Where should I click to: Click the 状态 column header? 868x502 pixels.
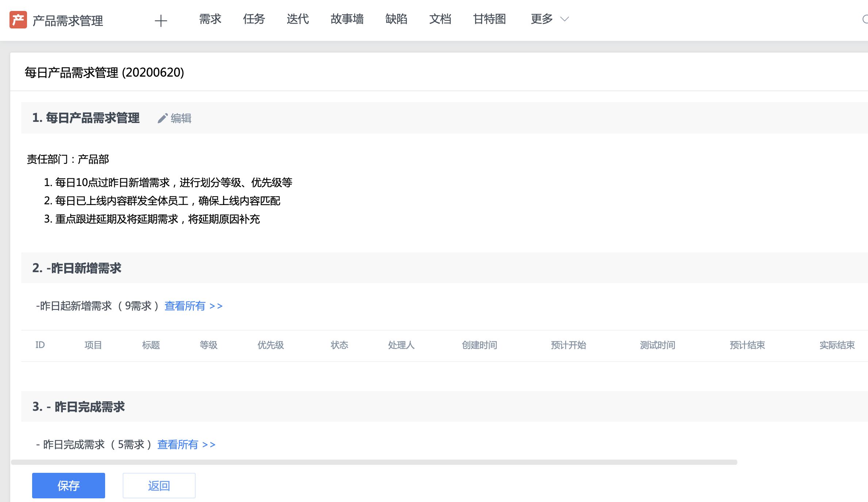(x=339, y=345)
